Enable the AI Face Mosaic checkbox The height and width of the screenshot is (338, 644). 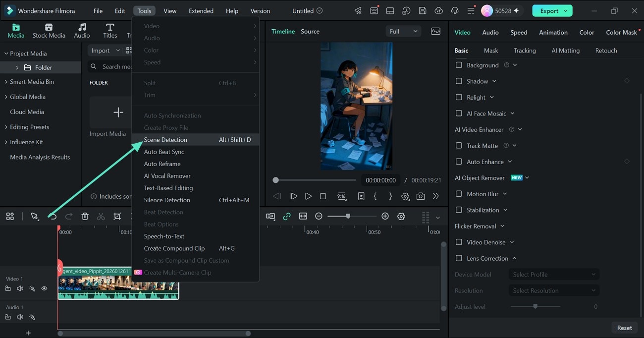point(459,113)
